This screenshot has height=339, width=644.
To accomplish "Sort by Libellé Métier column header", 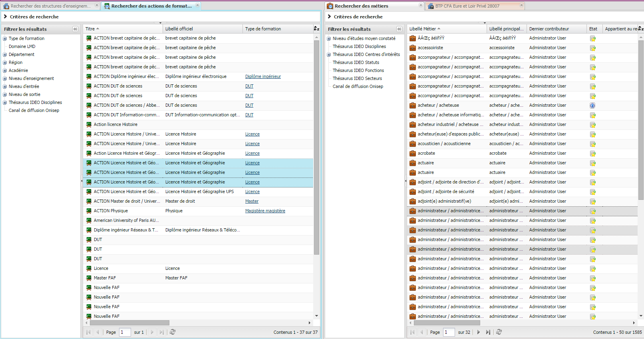I will (422, 29).
